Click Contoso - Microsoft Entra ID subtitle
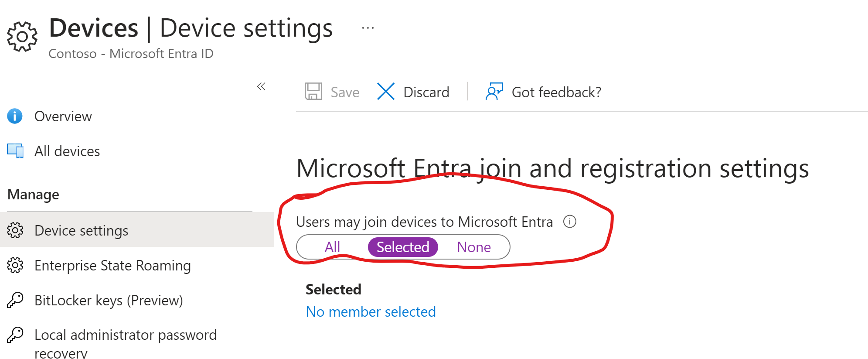 click(131, 53)
